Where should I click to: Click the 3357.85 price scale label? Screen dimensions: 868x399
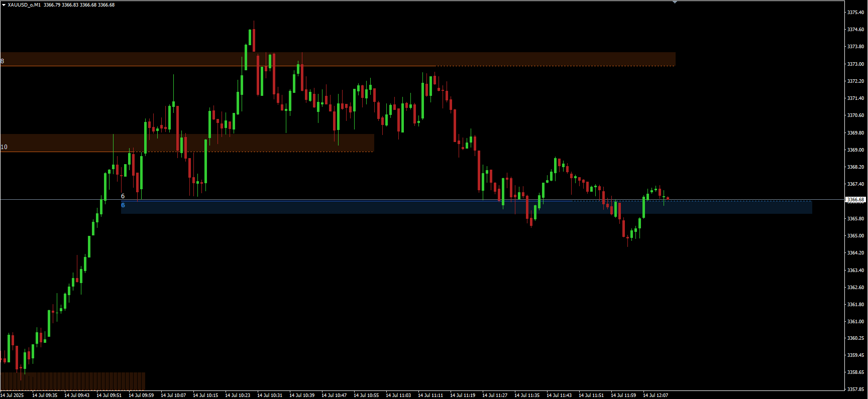tap(855, 389)
